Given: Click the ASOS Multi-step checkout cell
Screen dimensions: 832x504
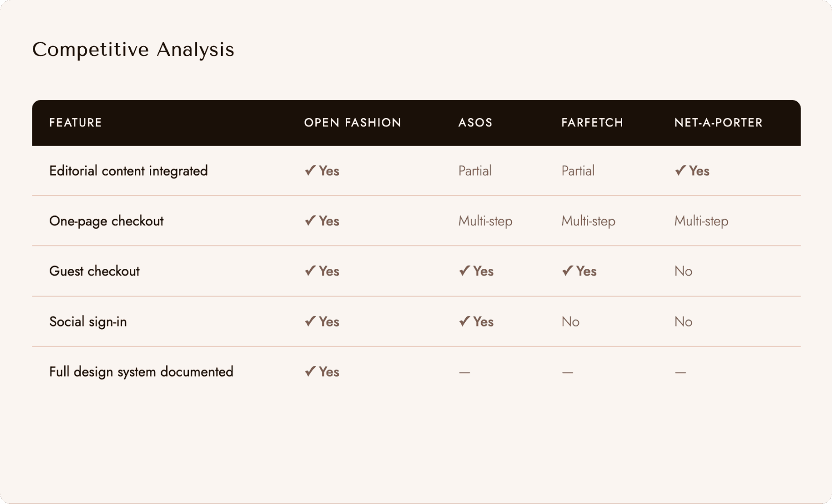Looking at the screenshot, I should point(485,221).
